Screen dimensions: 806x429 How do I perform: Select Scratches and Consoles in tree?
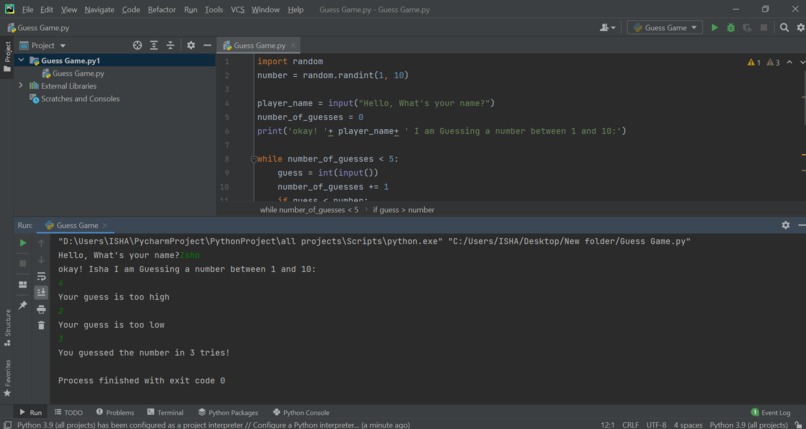80,99
